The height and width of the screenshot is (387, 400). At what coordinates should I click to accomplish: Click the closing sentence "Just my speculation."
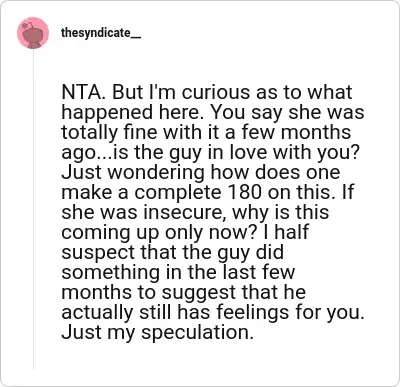[158, 332]
